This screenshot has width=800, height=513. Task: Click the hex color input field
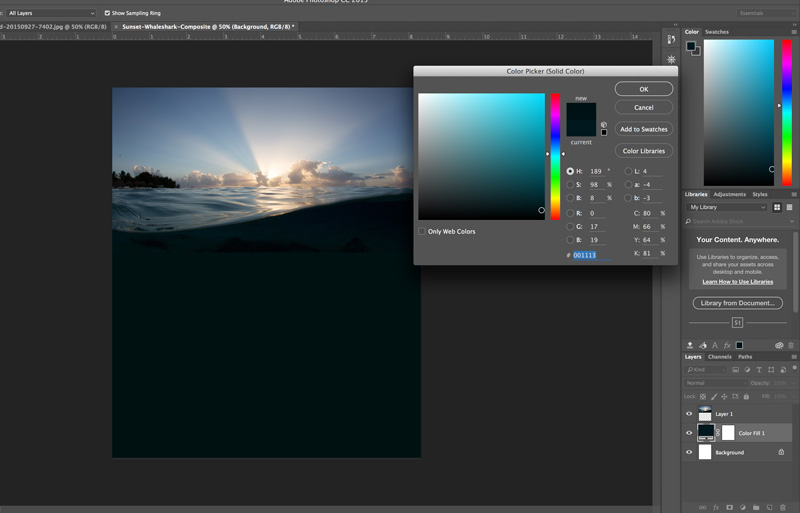pyautogui.click(x=585, y=255)
